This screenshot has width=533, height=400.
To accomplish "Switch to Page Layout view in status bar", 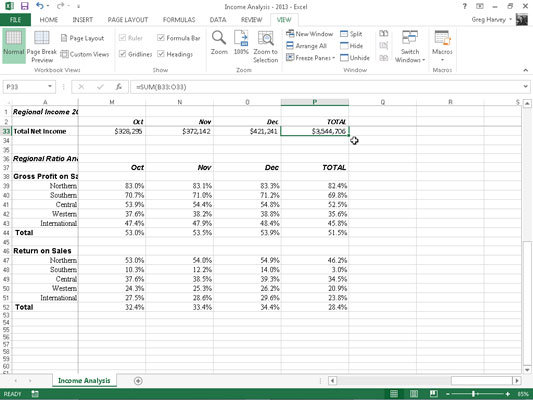I will (x=414, y=394).
